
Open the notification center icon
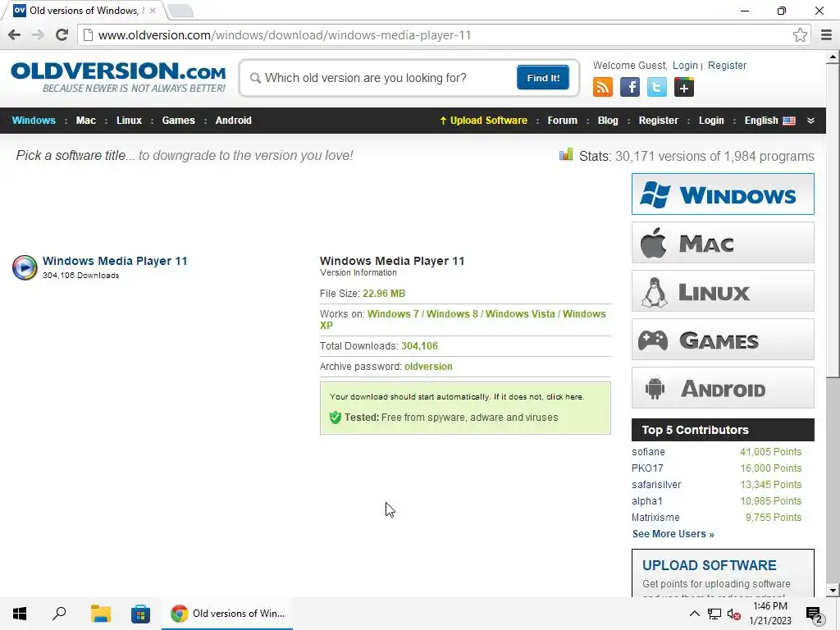point(815,614)
